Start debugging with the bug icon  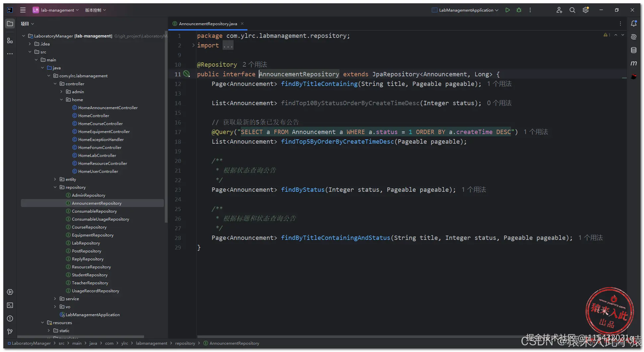(x=519, y=10)
